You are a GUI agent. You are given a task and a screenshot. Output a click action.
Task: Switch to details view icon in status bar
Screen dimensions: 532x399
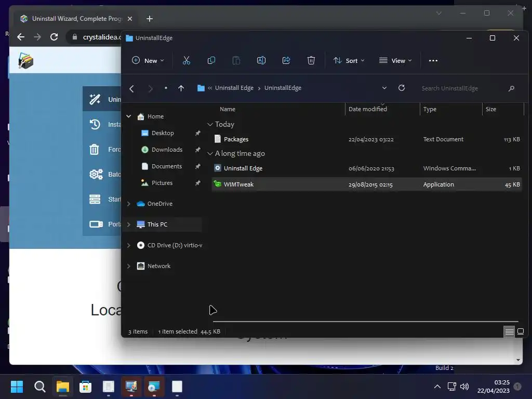509,331
